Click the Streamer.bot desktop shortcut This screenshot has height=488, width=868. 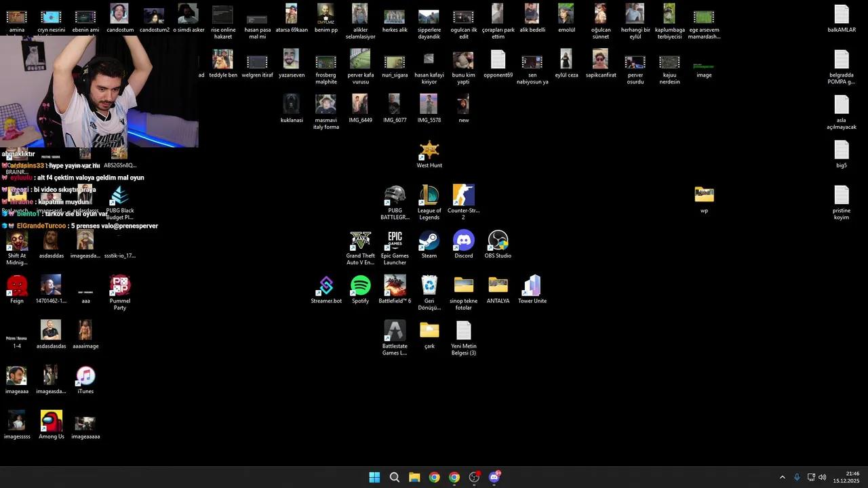[x=326, y=286]
